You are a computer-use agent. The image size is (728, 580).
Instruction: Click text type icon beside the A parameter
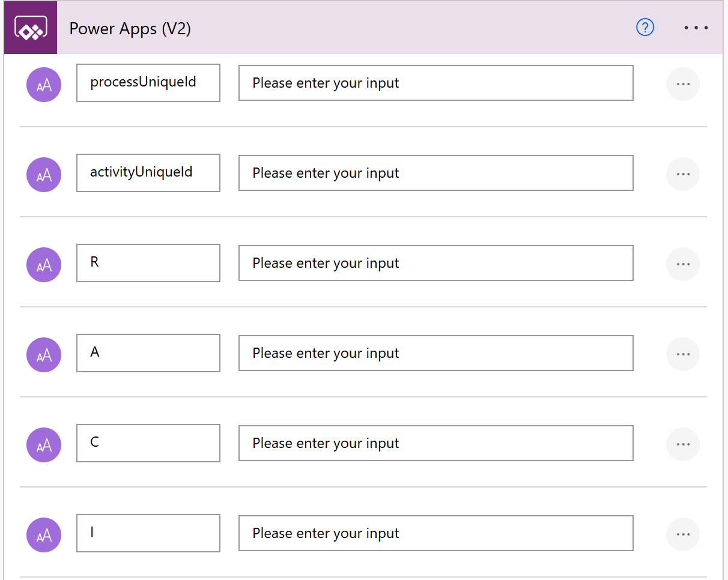[44, 355]
